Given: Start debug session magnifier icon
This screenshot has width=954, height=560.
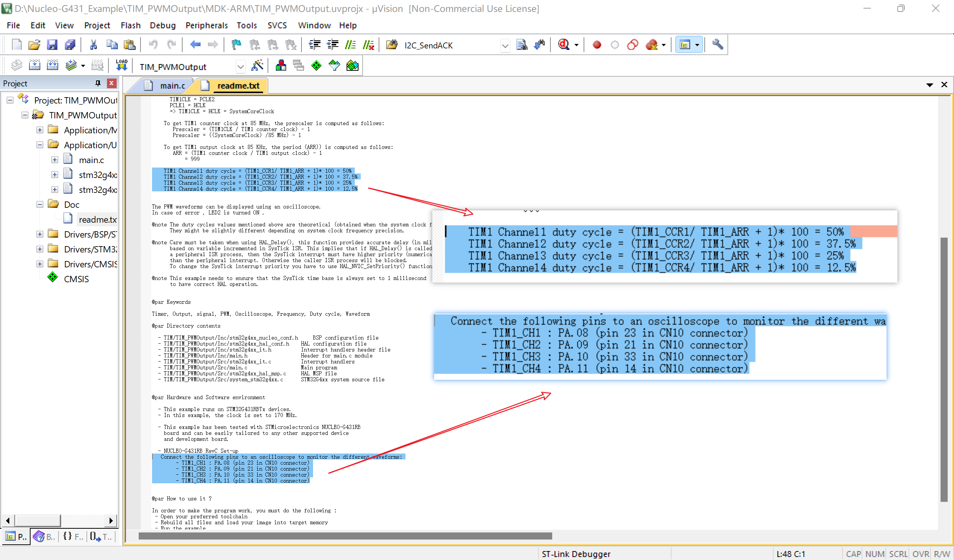Looking at the screenshot, I should 564,45.
